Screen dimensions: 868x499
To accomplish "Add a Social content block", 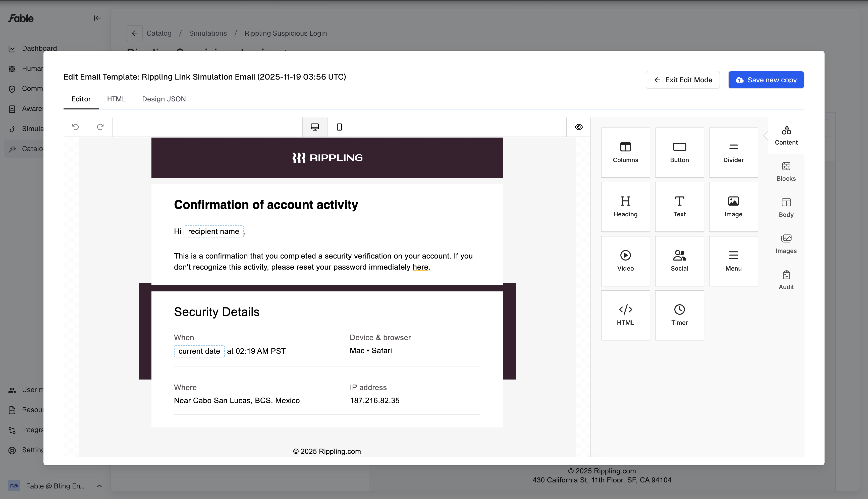I will (x=679, y=261).
